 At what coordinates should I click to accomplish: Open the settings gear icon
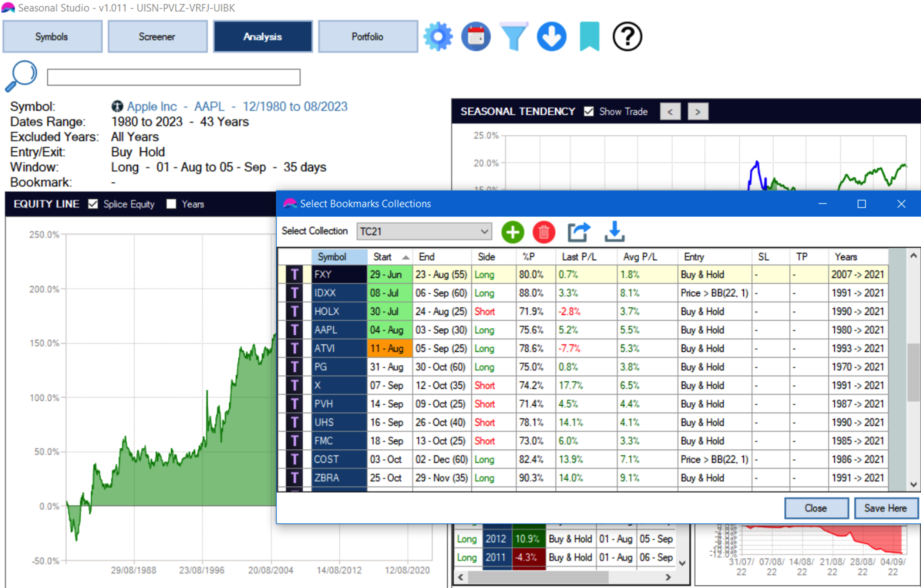click(438, 37)
